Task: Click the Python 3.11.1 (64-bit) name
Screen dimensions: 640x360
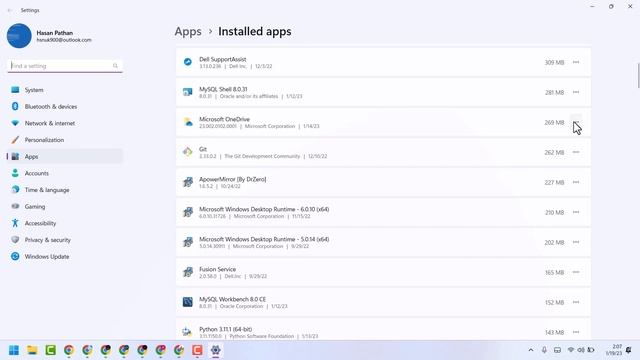Action: pos(226,329)
